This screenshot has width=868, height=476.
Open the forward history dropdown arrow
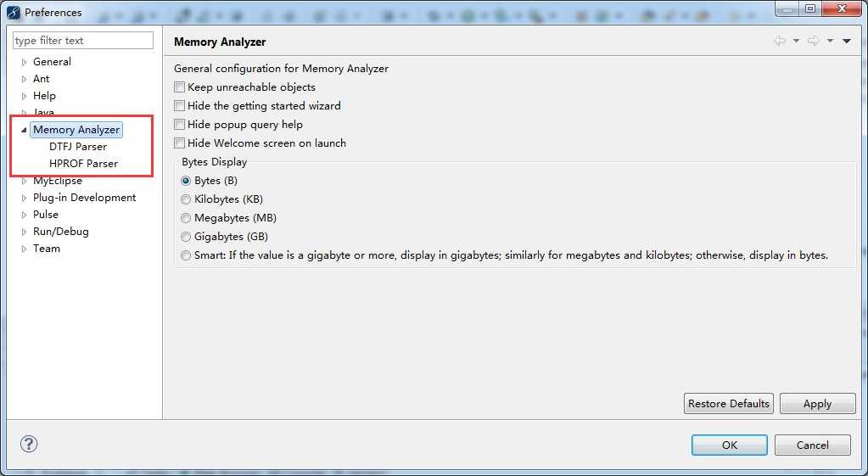830,41
